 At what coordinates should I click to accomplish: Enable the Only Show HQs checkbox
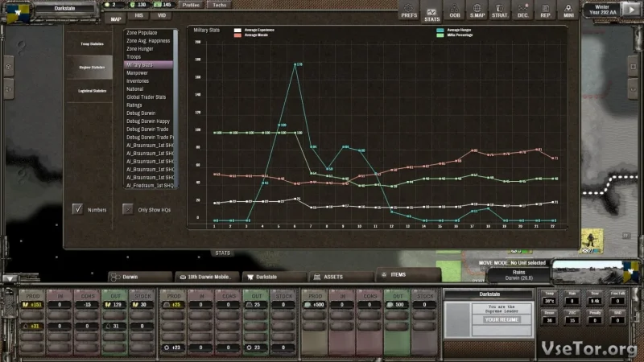coord(128,209)
